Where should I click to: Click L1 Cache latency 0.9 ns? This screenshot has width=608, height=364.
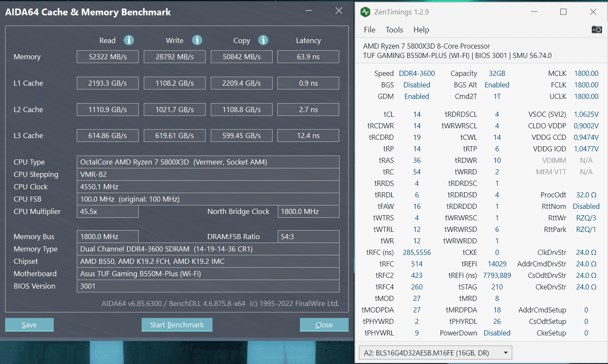(x=308, y=83)
